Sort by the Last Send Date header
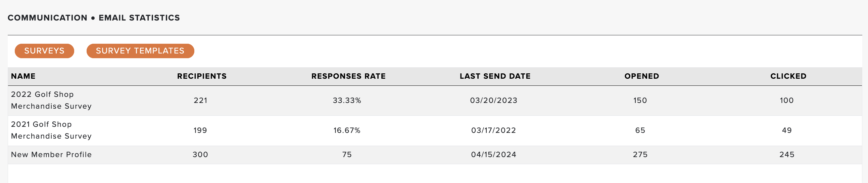 click(495, 76)
